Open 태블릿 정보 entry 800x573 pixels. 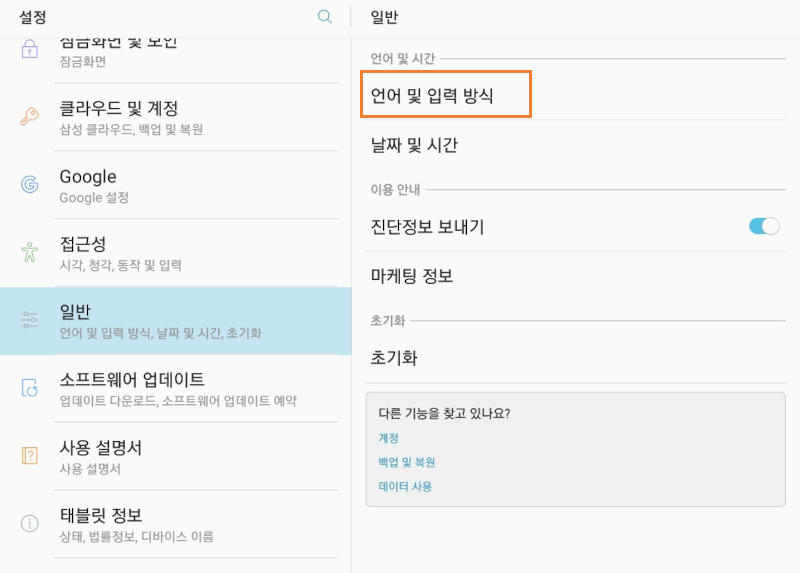pyautogui.click(x=176, y=524)
